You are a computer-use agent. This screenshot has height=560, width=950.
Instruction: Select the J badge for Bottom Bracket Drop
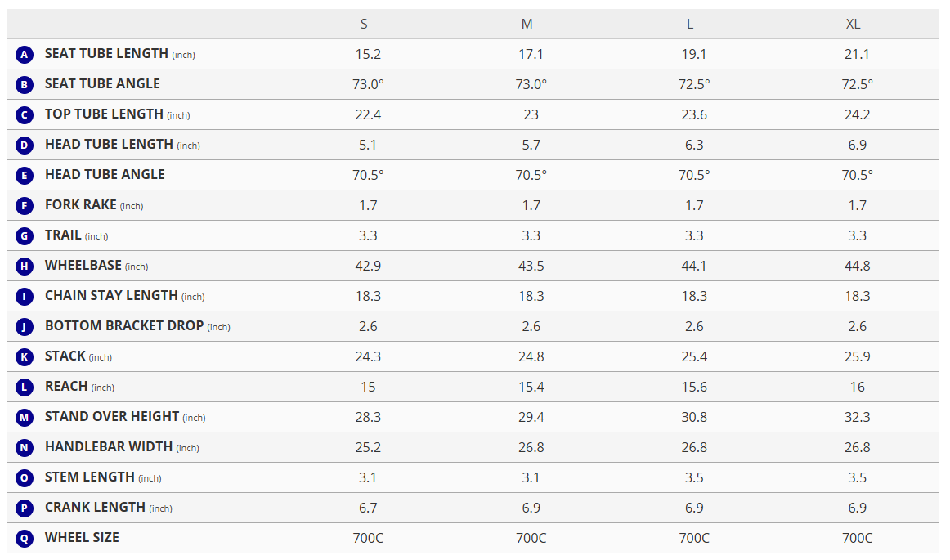pos(25,327)
